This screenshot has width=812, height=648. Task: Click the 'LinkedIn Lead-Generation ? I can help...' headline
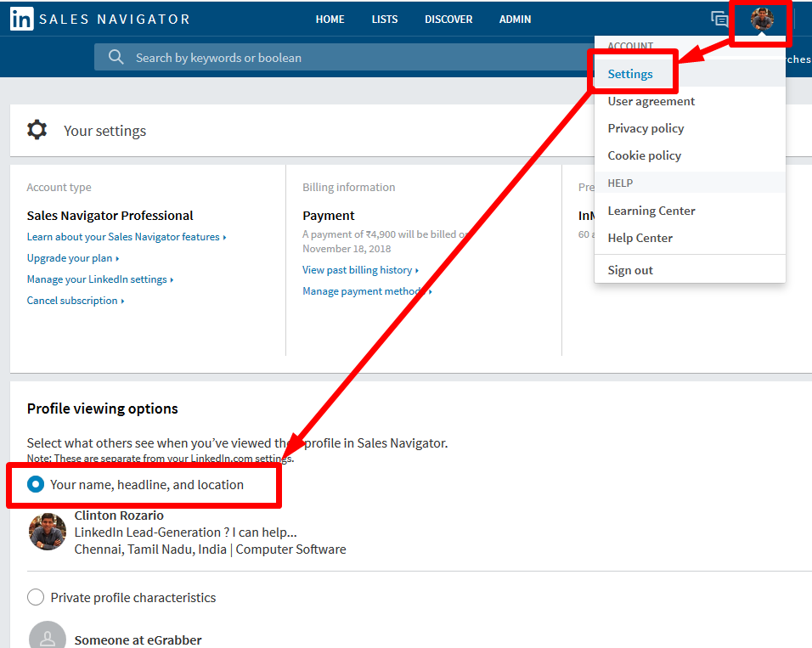(185, 532)
